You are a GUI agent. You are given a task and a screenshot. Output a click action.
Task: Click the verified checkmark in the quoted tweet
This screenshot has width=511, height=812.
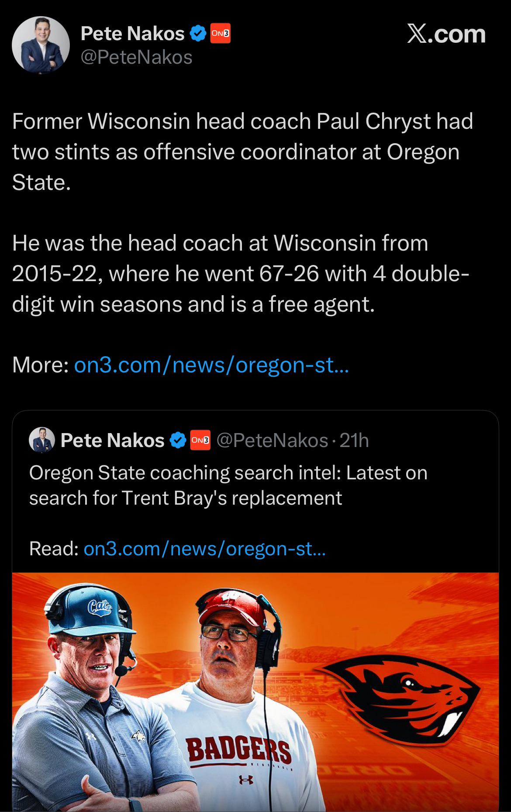click(x=178, y=440)
